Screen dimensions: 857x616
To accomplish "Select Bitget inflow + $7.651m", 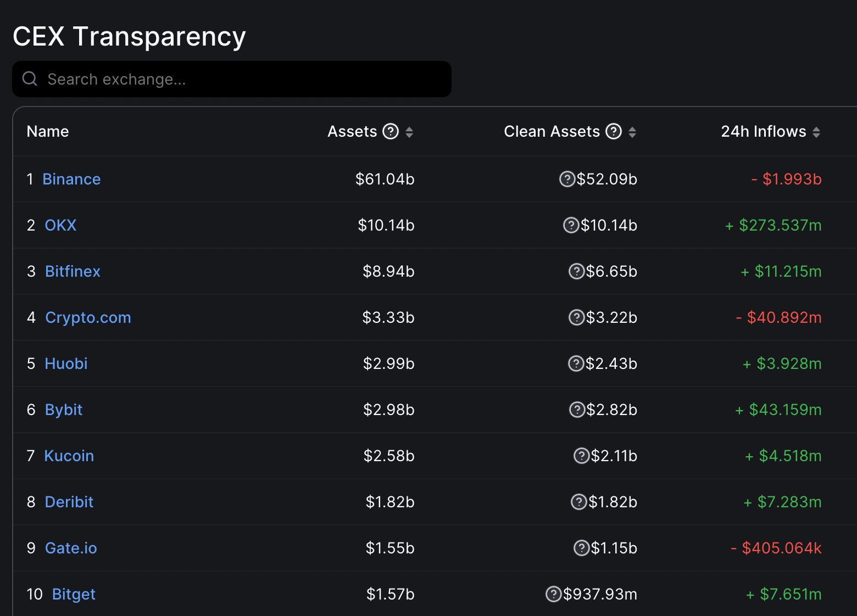I will point(784,594).
